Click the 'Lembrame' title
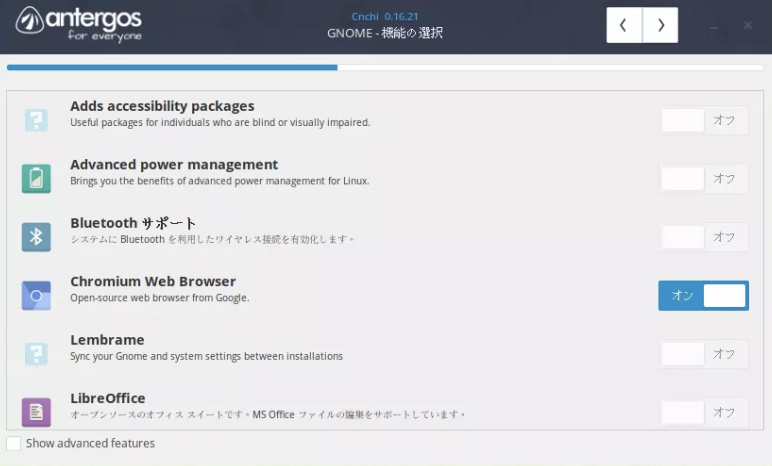Image resolution: width=772 pixels, height=466 pixels. [107, 340]
